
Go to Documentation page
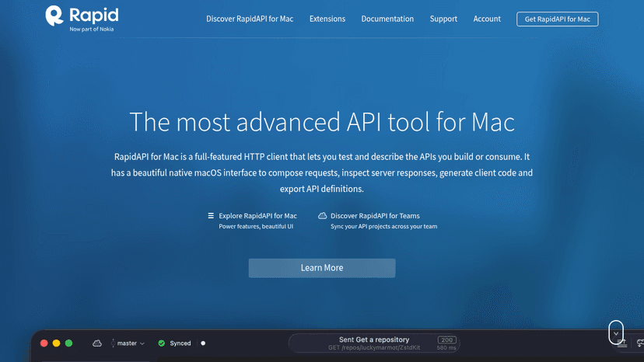coord(387,19)
